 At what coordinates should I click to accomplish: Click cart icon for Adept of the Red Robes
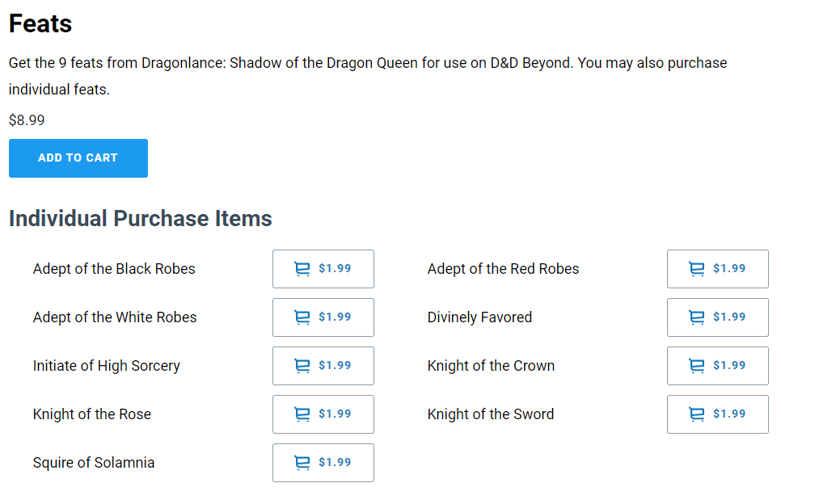(697, 269)
